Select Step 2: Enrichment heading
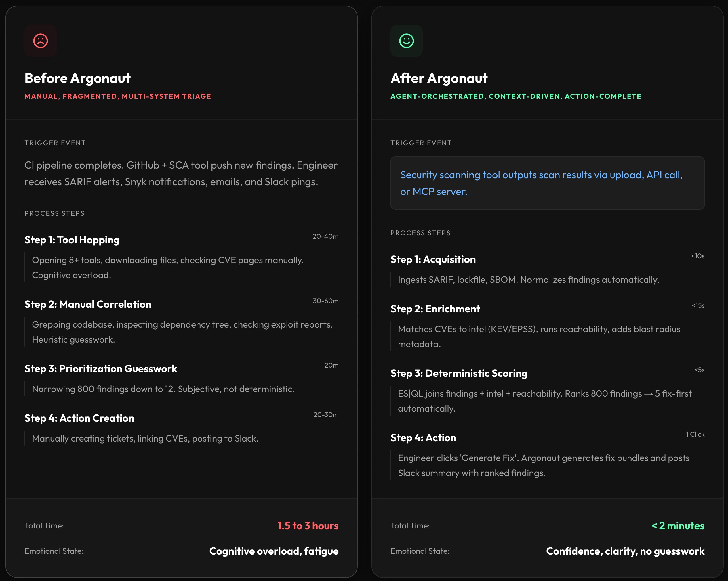The image size is (728, 581). (x=435, y=309)
